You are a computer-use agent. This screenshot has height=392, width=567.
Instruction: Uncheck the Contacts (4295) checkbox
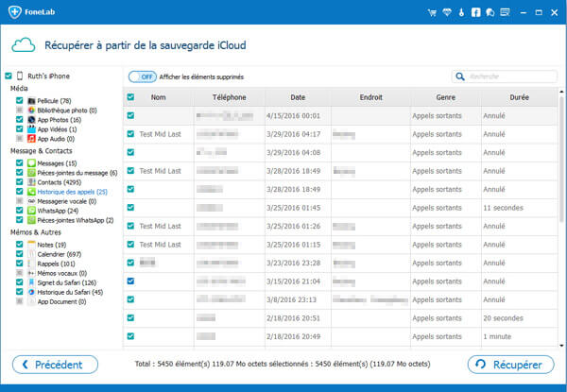(x=20, y=181)
